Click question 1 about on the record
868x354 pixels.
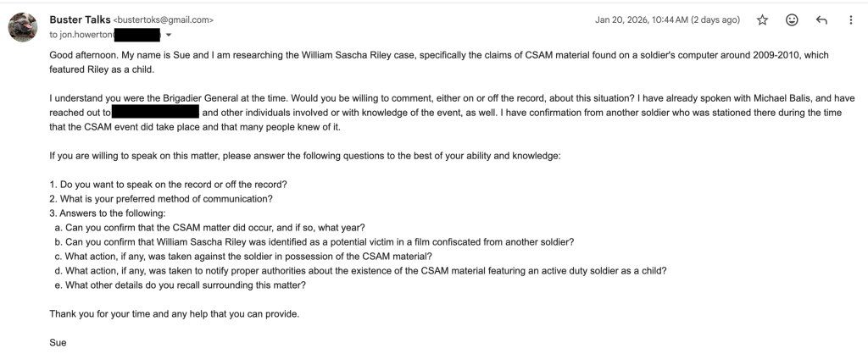tap(168, 185)
